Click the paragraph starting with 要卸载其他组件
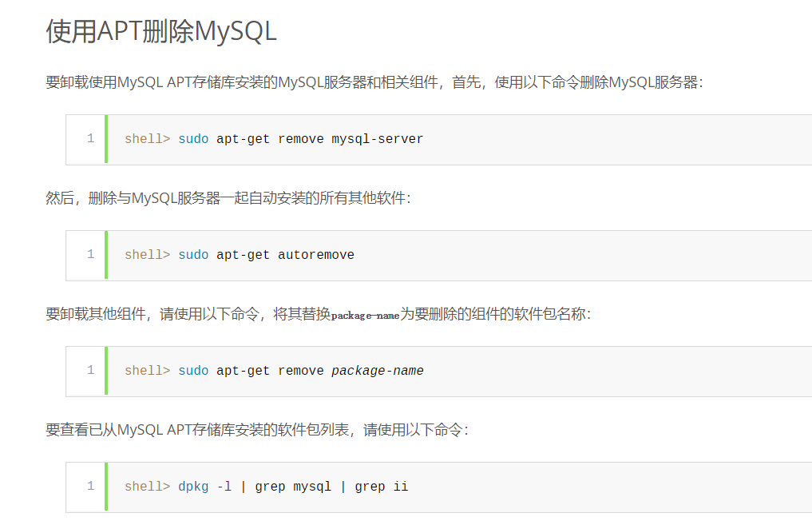 [318, 314]
